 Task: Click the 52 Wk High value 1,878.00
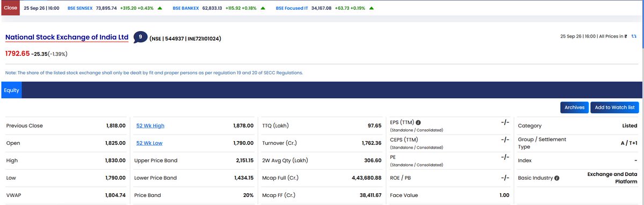[243, 126]
